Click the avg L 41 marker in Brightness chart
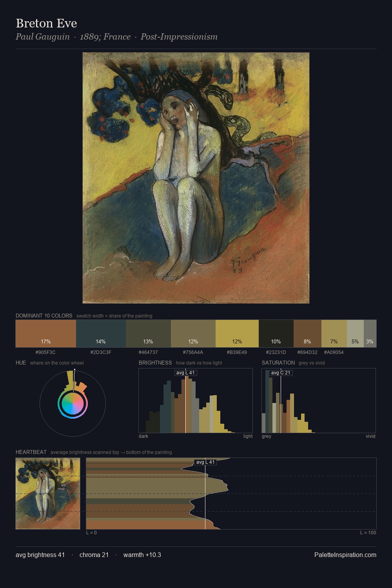392x588 pixels. tap(185, 373)
